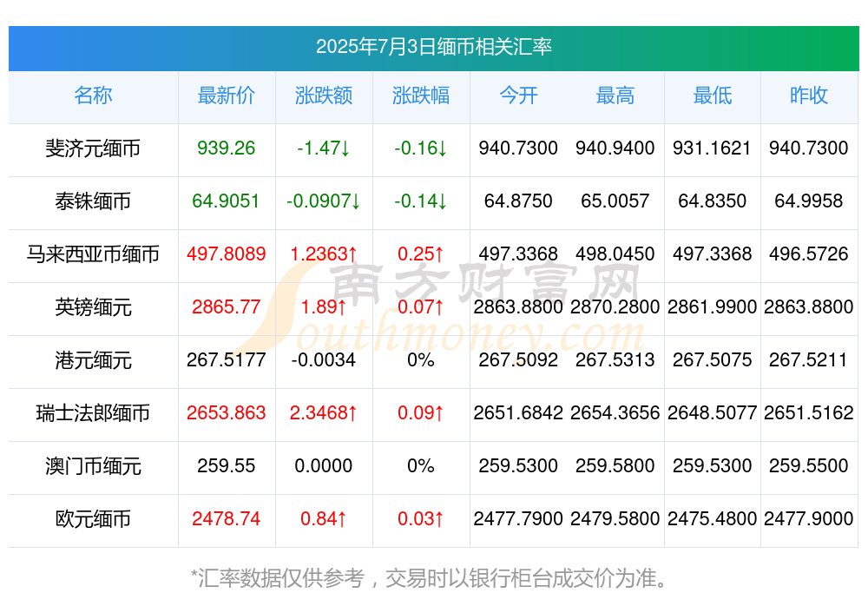Click the change value -0.0907↓
868x606 pixels.
coord(324,201)
